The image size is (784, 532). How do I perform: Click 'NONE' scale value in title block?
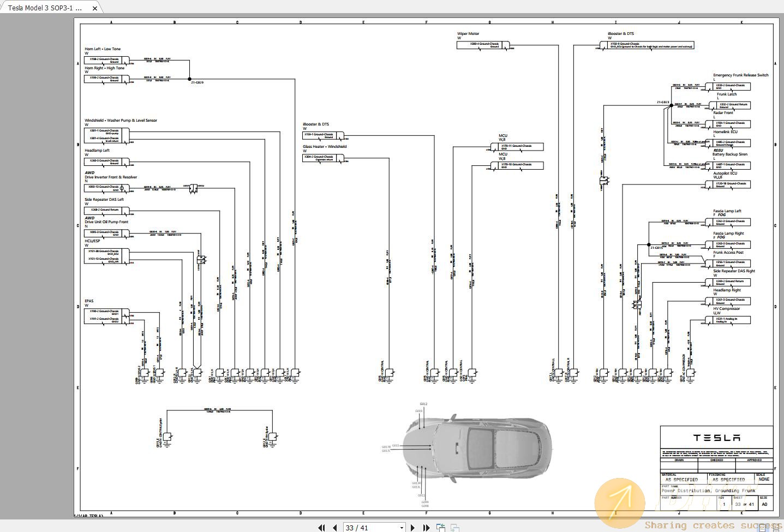click(x=764, y=479)
